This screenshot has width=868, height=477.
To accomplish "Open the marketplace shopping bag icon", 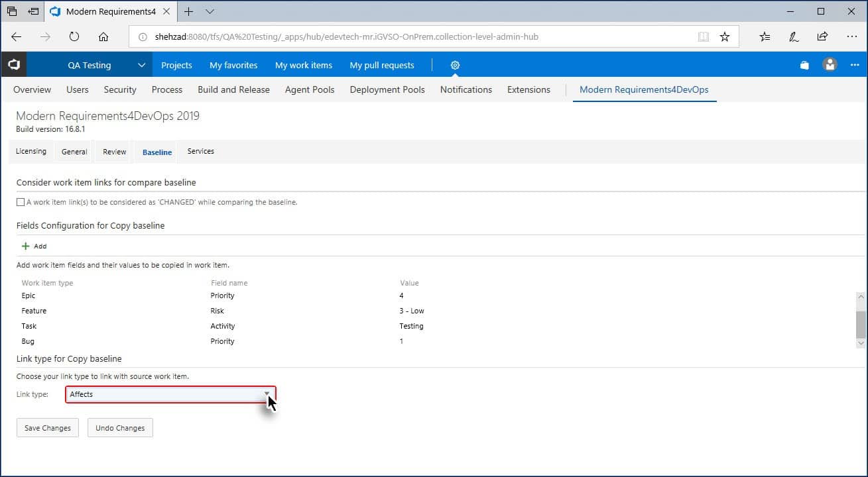I will click(x=804, y=65).
